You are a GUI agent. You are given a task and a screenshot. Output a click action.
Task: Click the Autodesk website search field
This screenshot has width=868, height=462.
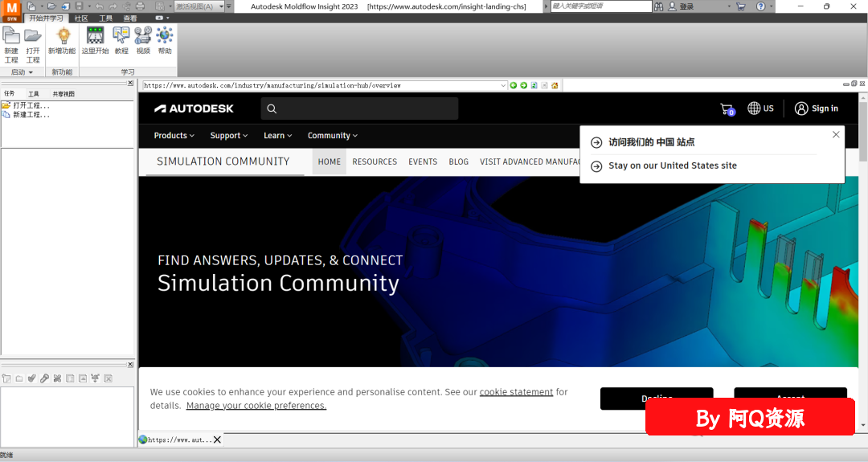point(359,108)
